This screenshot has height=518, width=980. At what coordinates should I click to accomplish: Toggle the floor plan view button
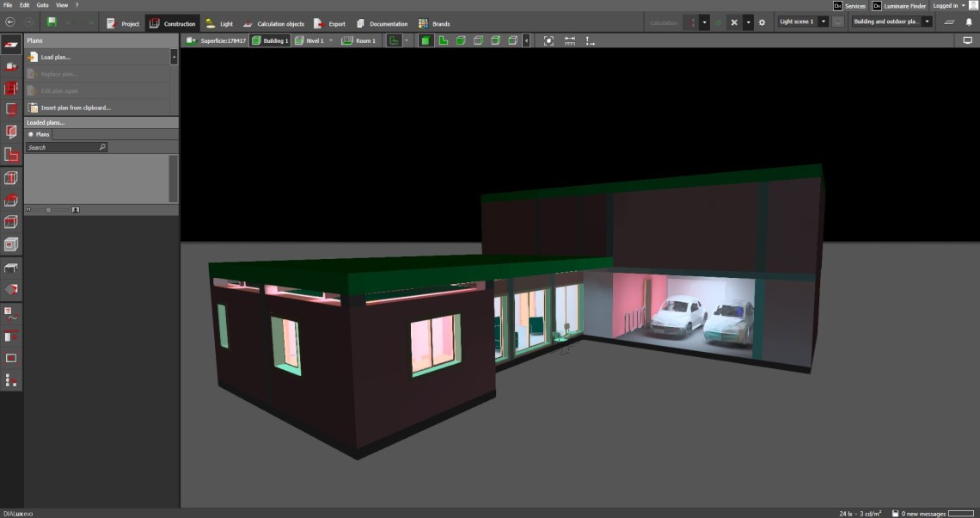point(444,40)
